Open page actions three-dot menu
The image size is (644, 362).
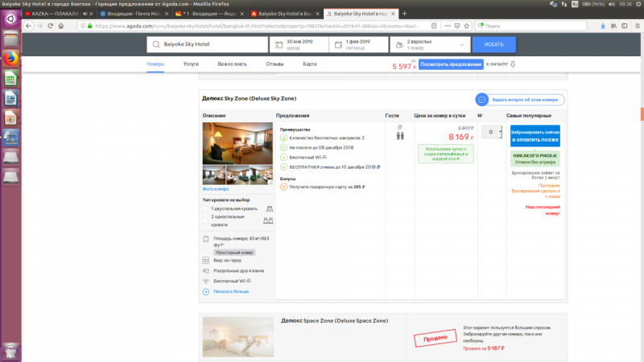(x=448, y=26)
